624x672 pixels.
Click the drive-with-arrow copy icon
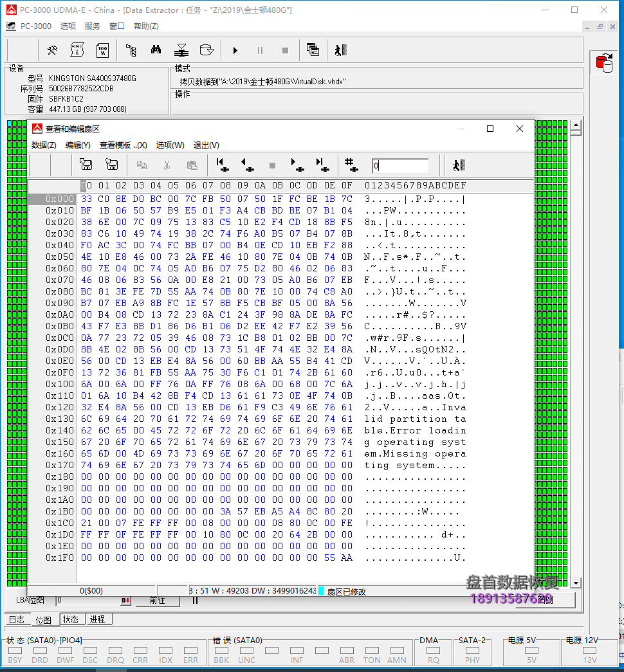point(206,50)
